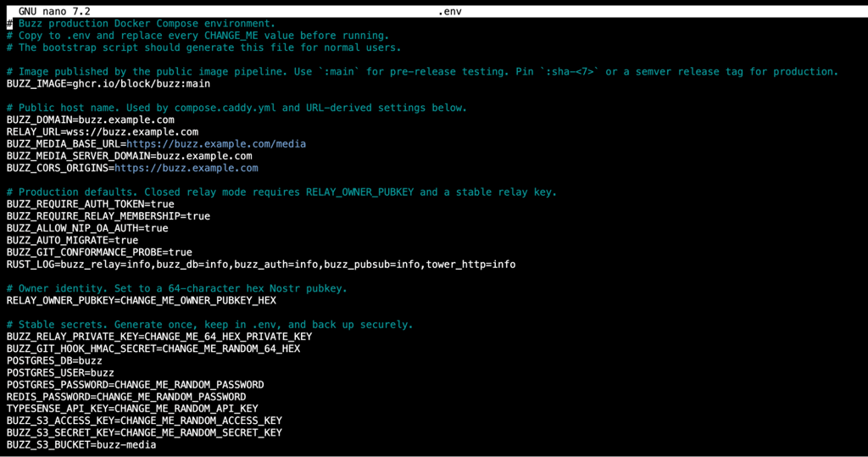Click the BUZZ_REQUIRE_RELAY_MEMBERSHIP=true line
This screenshot has height=457, width=868.
pos(108,216)
